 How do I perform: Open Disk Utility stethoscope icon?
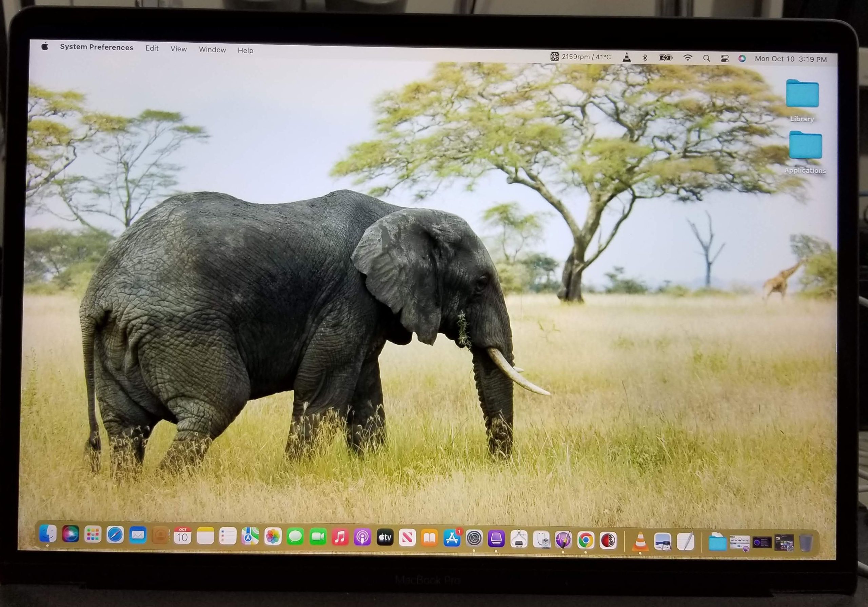click(x=541, y=540)
